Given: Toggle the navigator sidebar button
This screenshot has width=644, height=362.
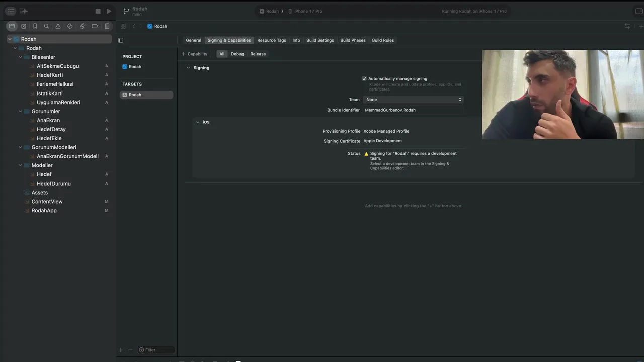Looking at the screenshot, I should tap(11, 11).
